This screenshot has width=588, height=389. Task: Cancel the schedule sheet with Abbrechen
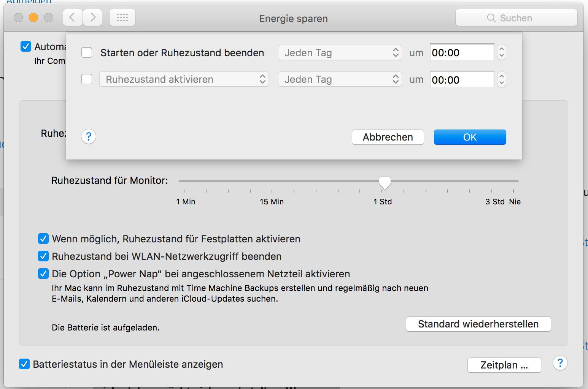[x=388, y=137]
